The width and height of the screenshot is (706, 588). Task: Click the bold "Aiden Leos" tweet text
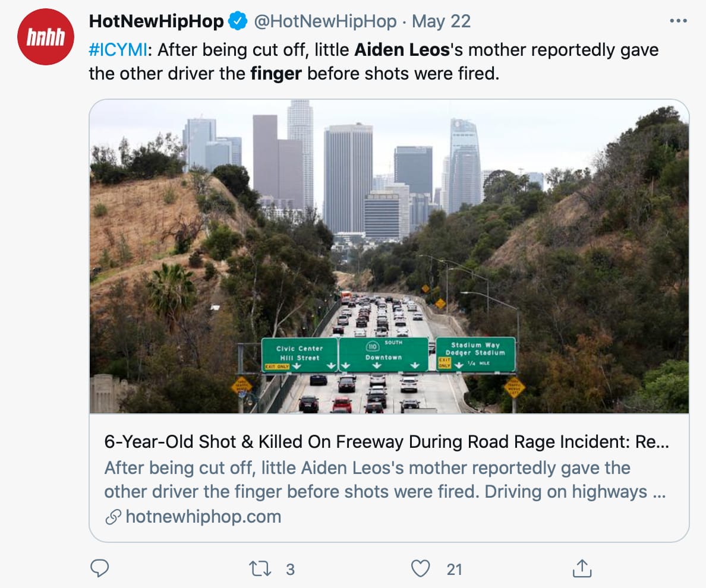pos(402,49)
